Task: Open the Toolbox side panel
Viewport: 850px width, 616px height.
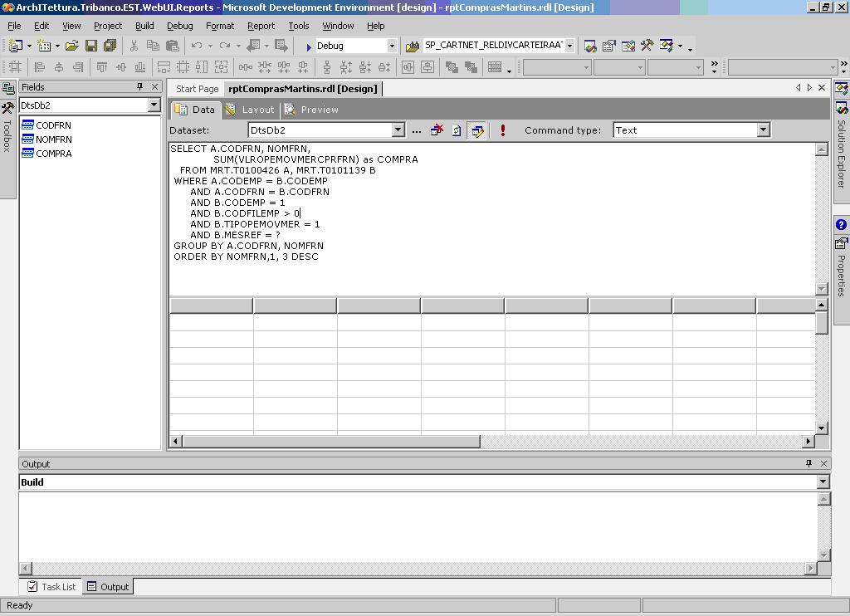Action: (x=7, y=133)
